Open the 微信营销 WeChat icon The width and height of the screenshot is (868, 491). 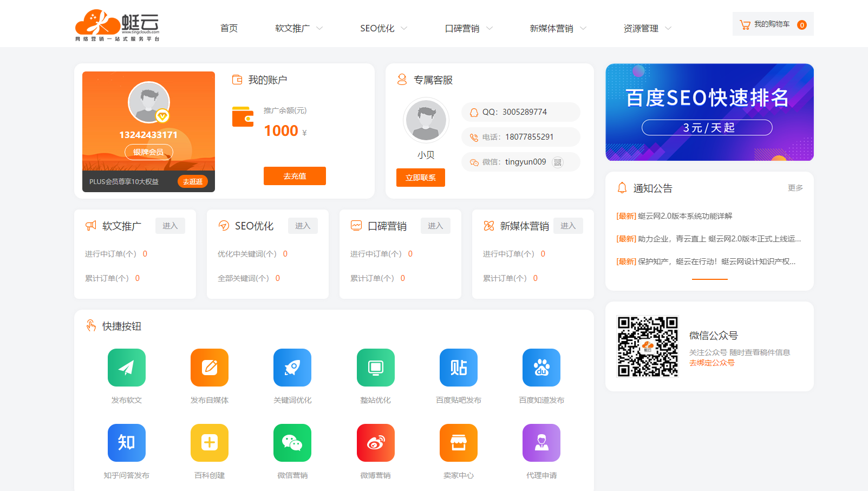292,443
